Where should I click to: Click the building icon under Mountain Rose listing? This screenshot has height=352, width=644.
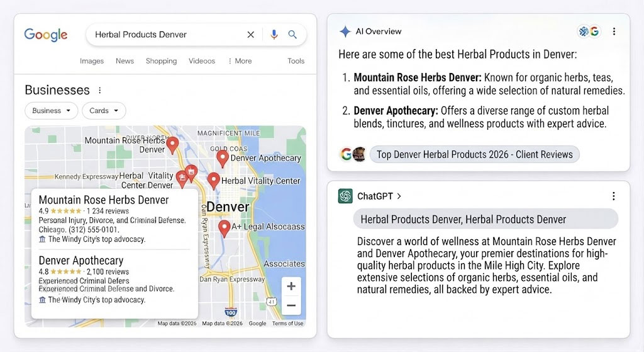click(x=42, y=239)
